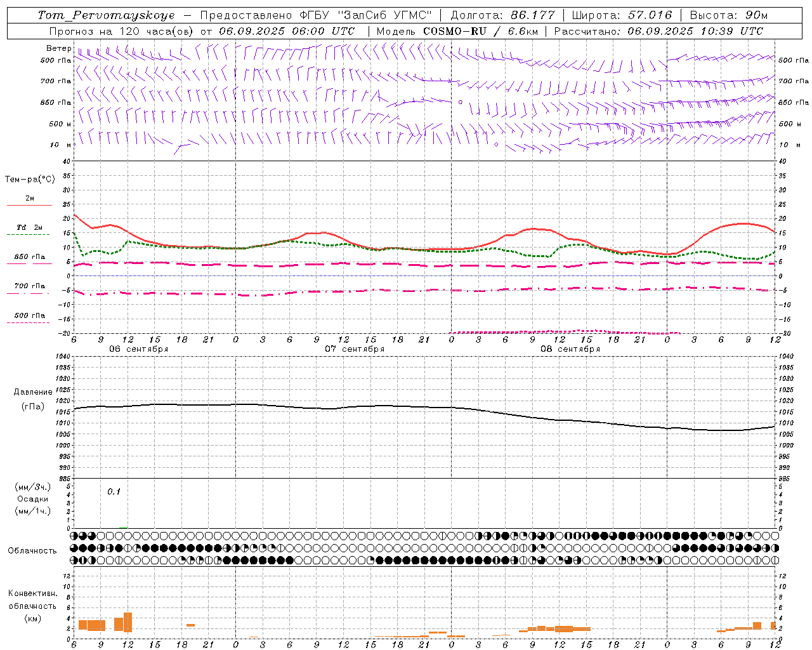Click the height value 90м
Viewport: 812px width, 650px height.
click(756, 15)
